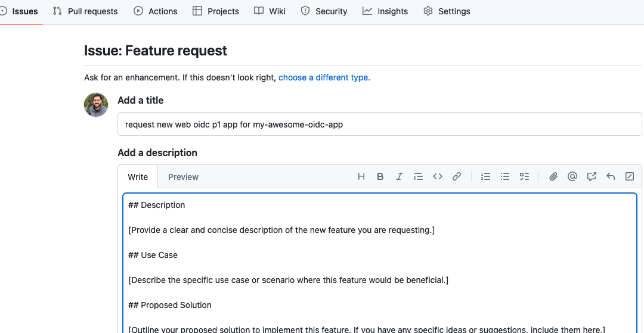Switch to the Preview tab
Viewport: 644px width, 333px height.
click(x=183, y=177)
